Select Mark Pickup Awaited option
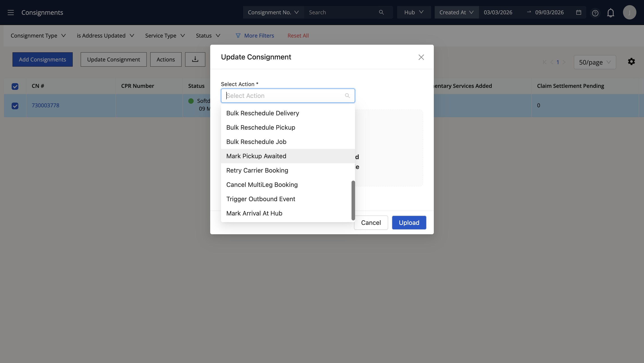 pyautogui.click(x=256, y=156)
